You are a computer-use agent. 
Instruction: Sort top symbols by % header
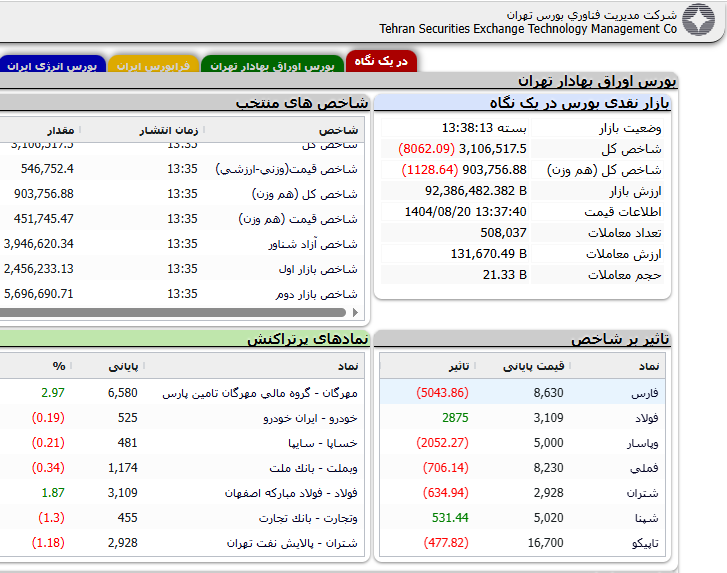pos(59,366)
